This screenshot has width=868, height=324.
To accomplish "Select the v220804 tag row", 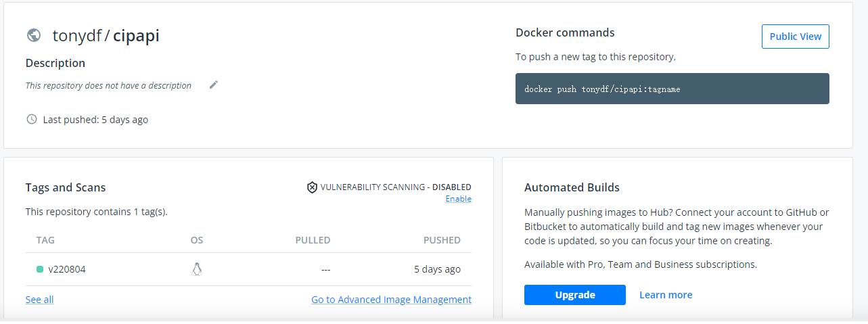I will tap(67, 269).
